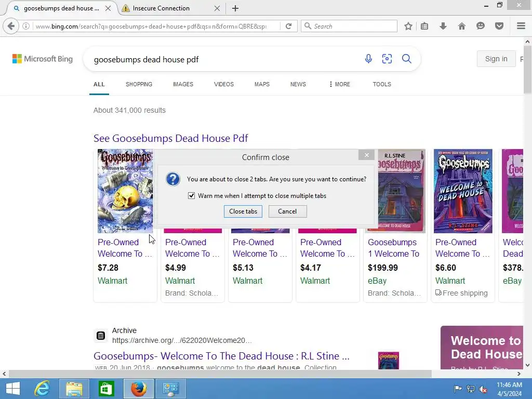The height and width of the screenshot is (399, 532).
Task: Switch to VIDEOS results tab
Action: pyautogui.click(x=223, y=84)
